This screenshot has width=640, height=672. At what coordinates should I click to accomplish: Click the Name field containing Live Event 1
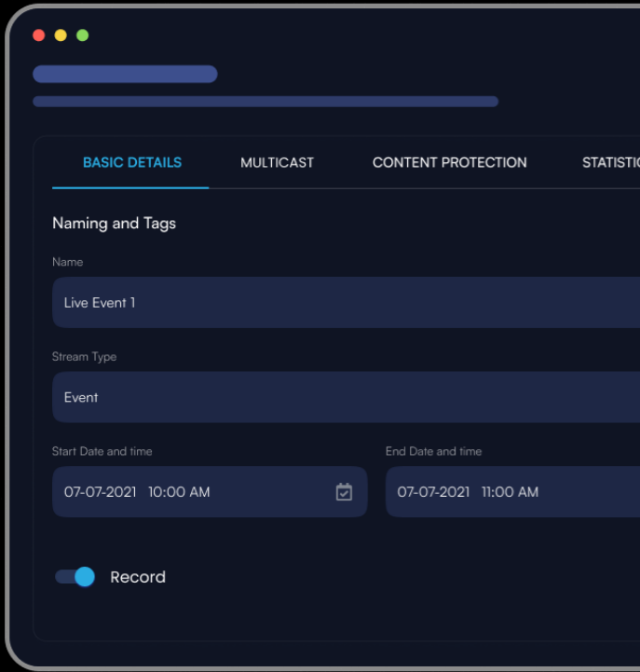coord(345,303)
